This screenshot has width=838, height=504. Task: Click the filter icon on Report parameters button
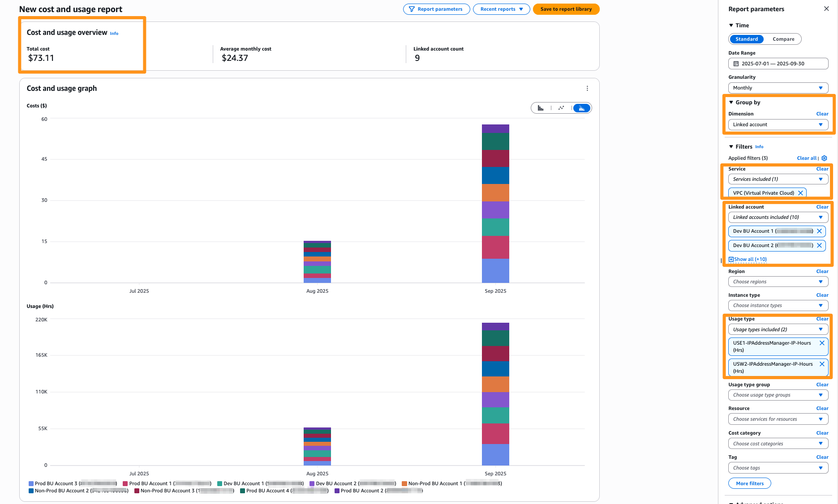tap(411, 9)
